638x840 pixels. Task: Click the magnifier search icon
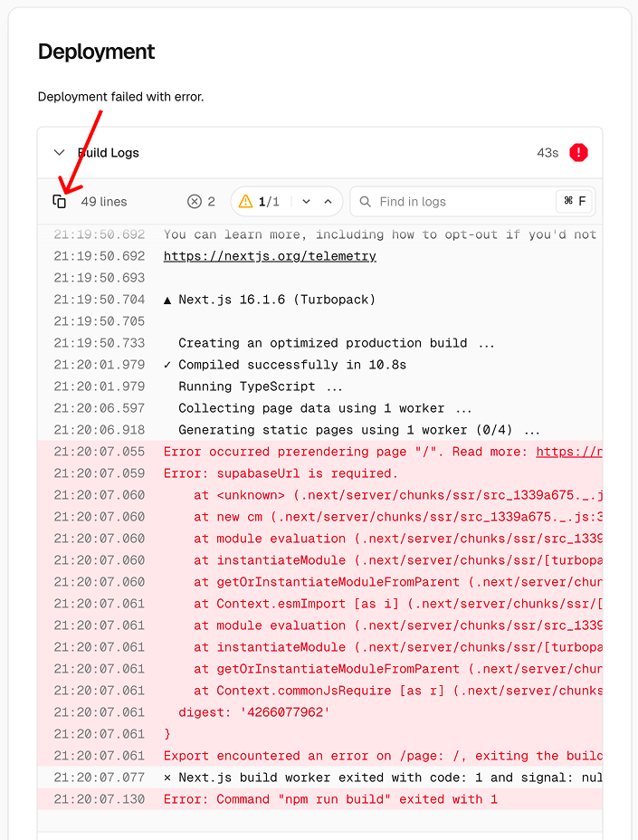[366, 202]
